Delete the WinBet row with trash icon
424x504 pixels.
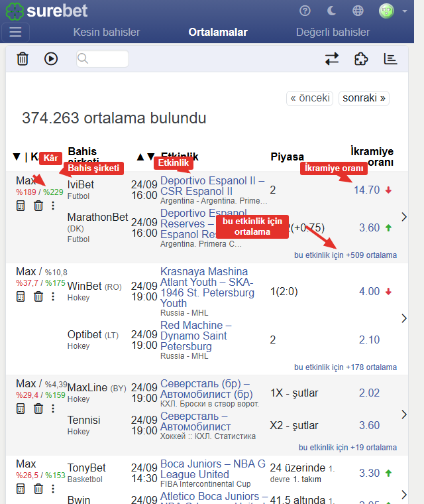click(x=38, y=296)
